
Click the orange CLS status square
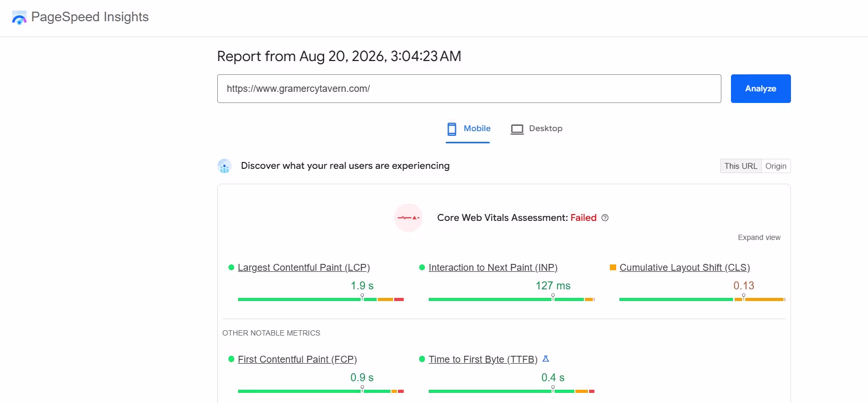point(613,268)
